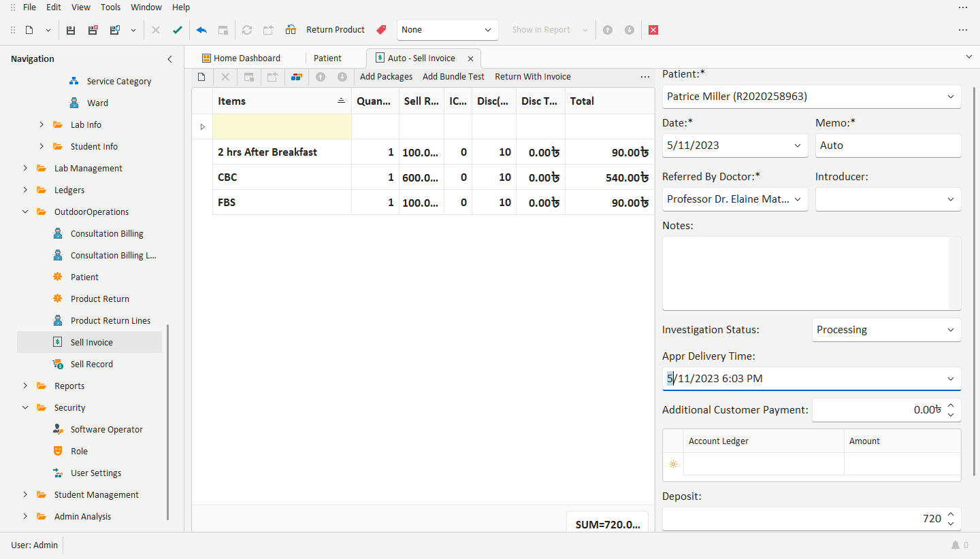Click the Add Bundle Test button
Screen dimensions: 980x559
[453, 76]
